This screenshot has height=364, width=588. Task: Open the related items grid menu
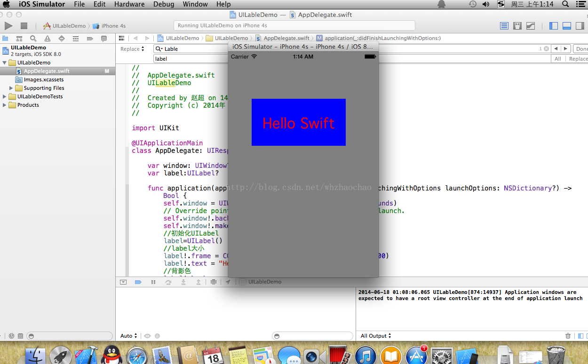pyautogui.click(x=121, y=38)
